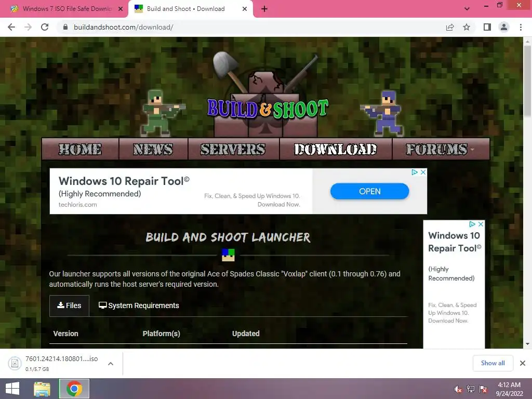The width and height of the screenshot is (532, 399).
Task: Go back to the previous page
Action: (x=11, y=27)
